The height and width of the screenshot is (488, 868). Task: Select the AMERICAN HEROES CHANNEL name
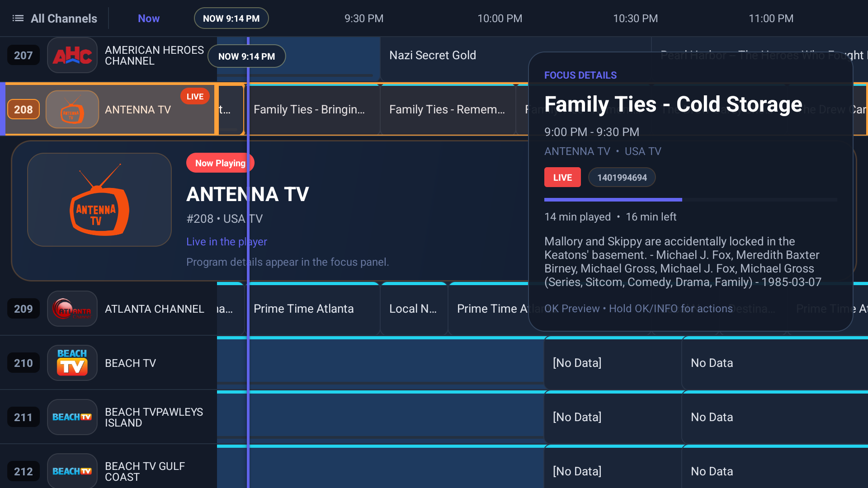click(x=154, y=56)
